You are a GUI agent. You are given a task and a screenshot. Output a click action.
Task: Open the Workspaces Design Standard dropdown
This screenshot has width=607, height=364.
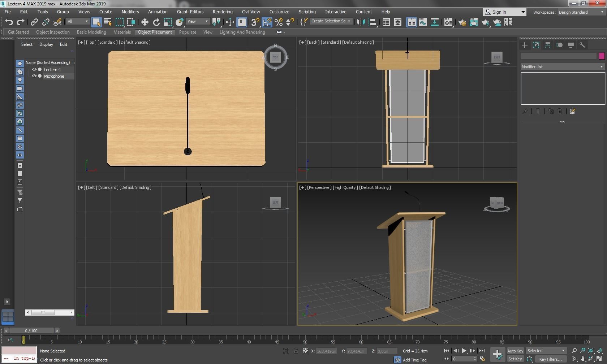point(581,12)
